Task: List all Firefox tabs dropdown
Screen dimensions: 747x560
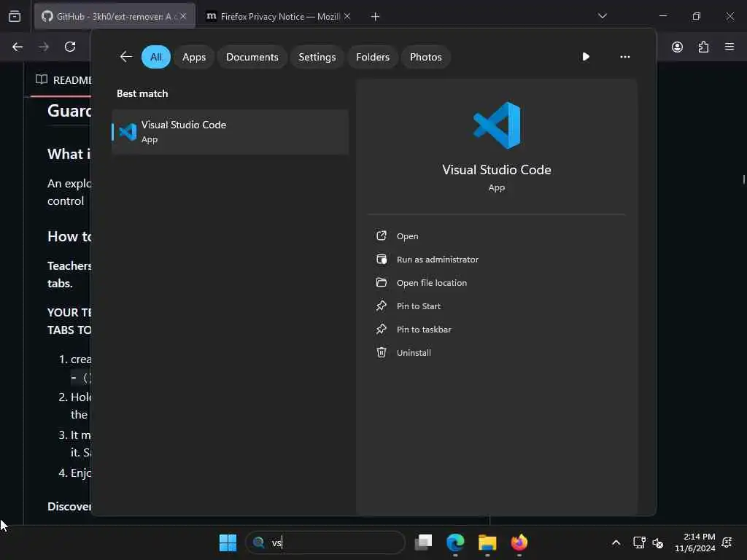Action: pos(602,16)
